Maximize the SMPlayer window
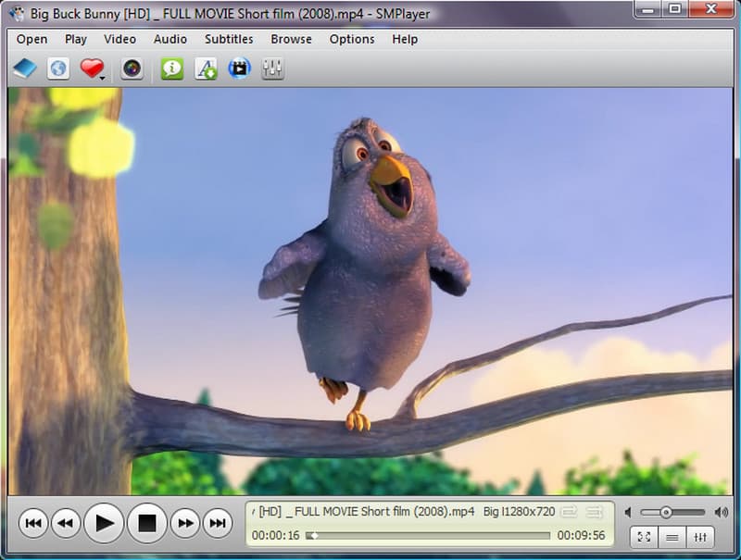 [675, 9]
